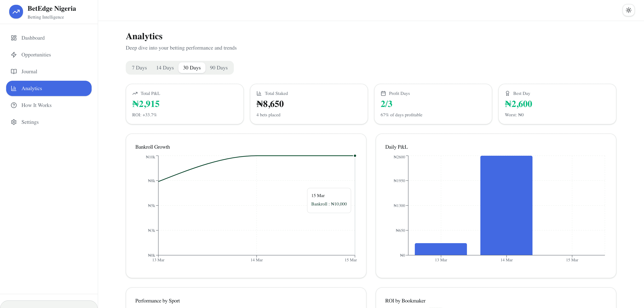Click the How It Works question mark icon
The height and width of the screenshot is (308, 644).
point(14,105)
